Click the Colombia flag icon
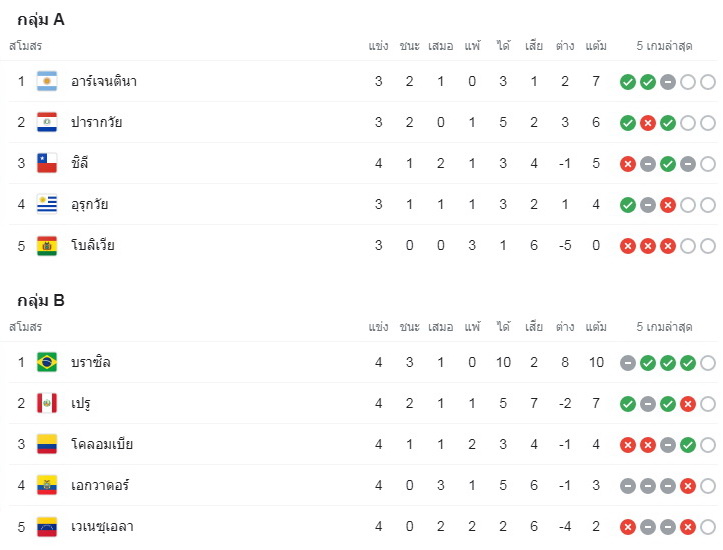 point(47,444)
